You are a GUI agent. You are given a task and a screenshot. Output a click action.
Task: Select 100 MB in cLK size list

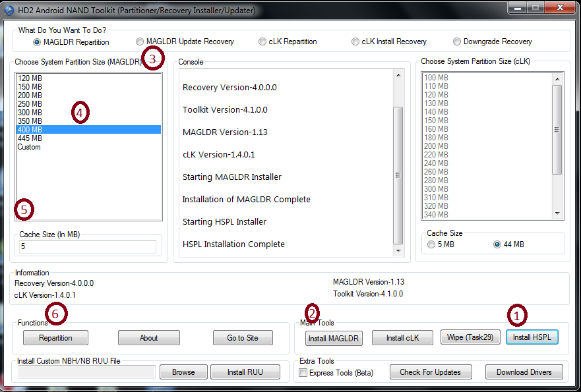click(487, 78)
